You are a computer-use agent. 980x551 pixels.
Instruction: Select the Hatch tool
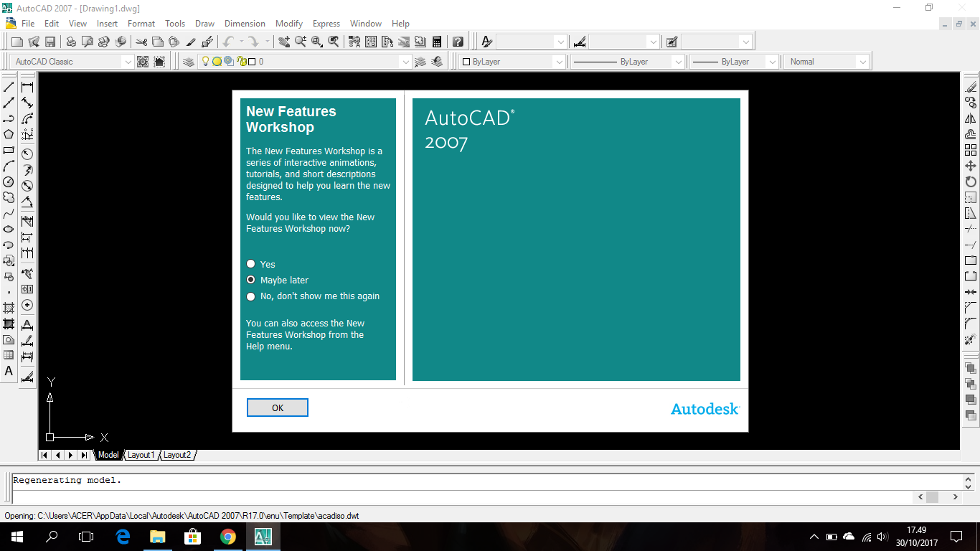point(9,308)
